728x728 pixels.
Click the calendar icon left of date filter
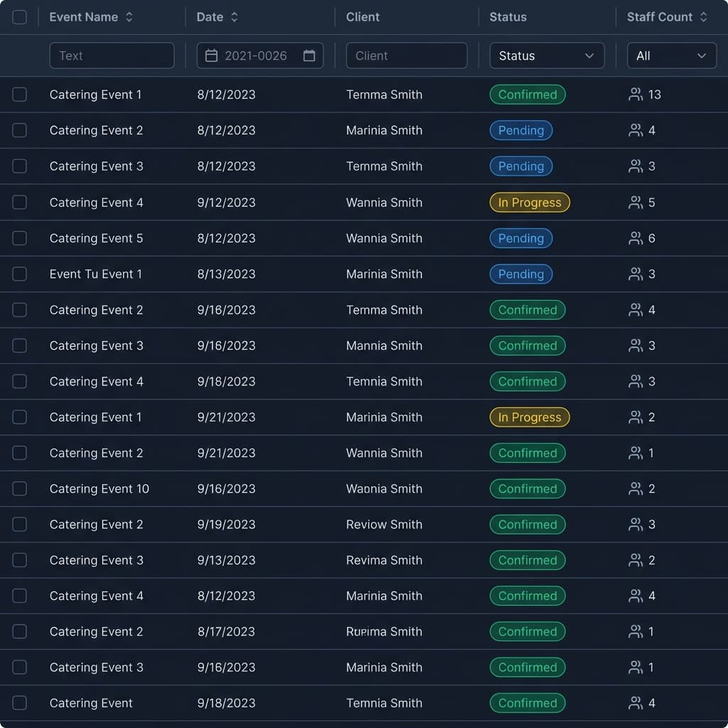click(211, 55)
